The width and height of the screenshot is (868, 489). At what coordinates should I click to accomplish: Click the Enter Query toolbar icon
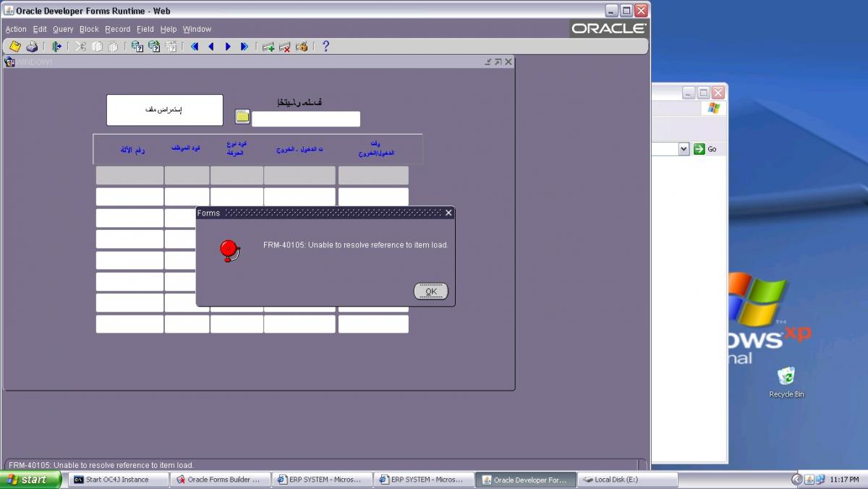(x=137, y=46)
